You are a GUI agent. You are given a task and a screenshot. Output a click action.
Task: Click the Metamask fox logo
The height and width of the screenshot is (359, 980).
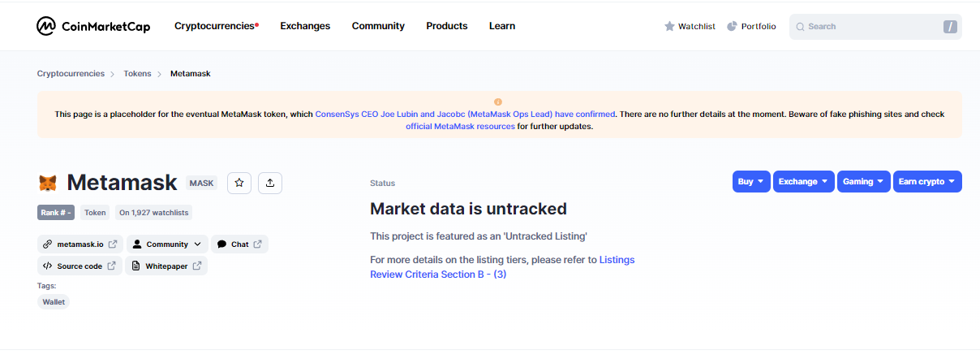48,183
